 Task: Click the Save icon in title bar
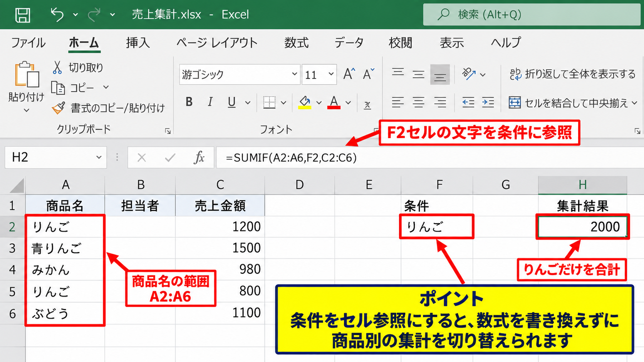(x=23, y=15)
